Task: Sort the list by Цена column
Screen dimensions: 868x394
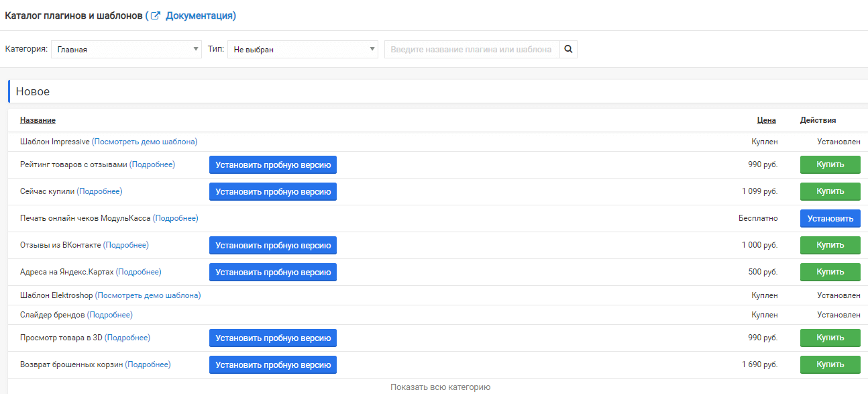Action: click(766, 120)
